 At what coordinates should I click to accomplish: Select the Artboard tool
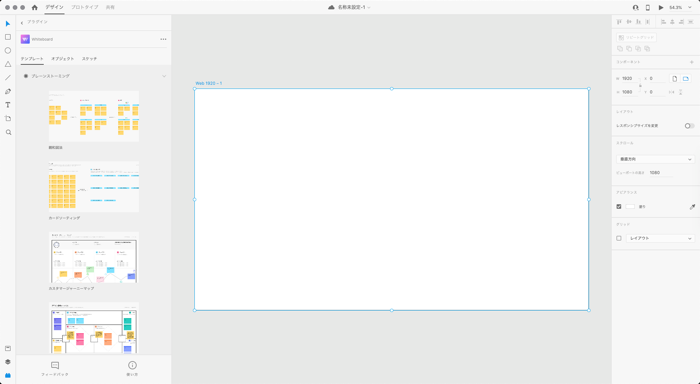(x=8, y=119)
